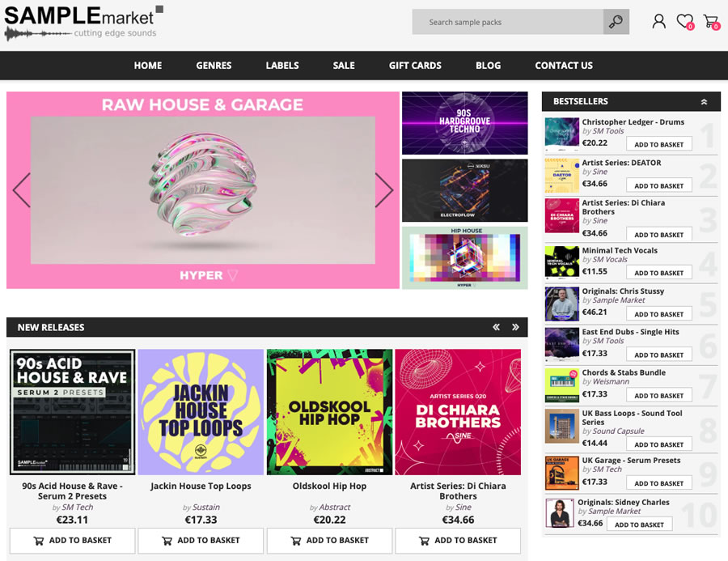The height and width of the screenshot is (561, 728).
Task: Add Jackin House Top Loops to basket
Action: [x=201, y=540]
